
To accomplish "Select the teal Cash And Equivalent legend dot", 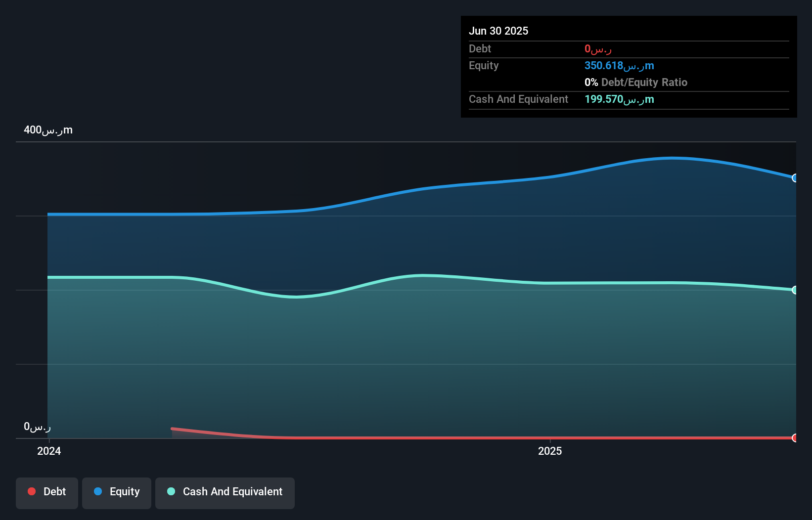I will click(x=171, y=491).
